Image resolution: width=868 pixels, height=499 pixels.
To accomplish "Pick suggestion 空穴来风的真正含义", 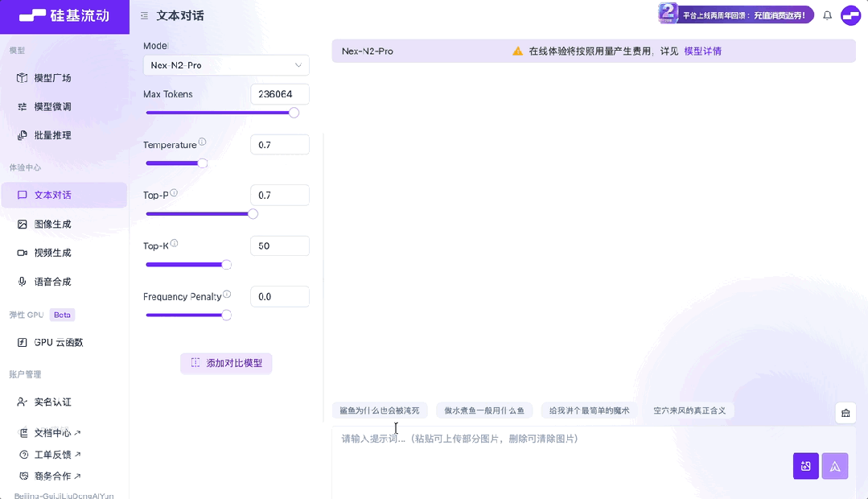I will point(689,410).
